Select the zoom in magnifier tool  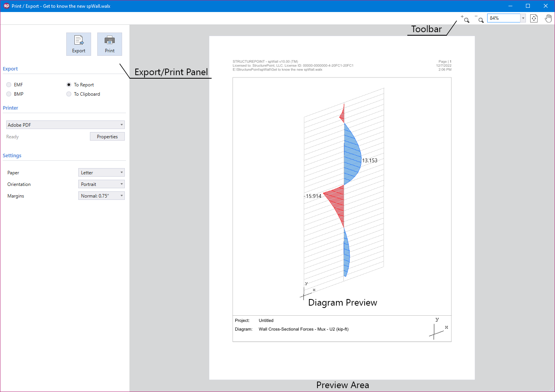[x=465, y=19]
